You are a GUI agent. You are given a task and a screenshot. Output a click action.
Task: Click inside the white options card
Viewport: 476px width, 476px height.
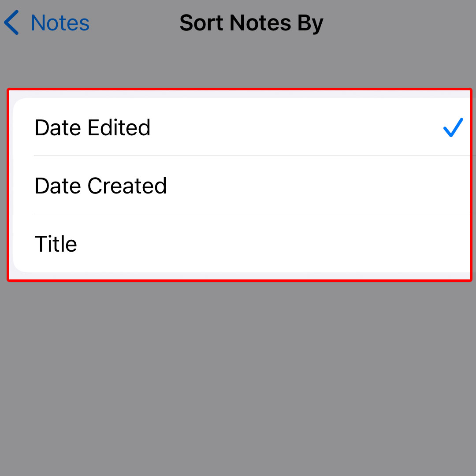click(x=238, y=185)
